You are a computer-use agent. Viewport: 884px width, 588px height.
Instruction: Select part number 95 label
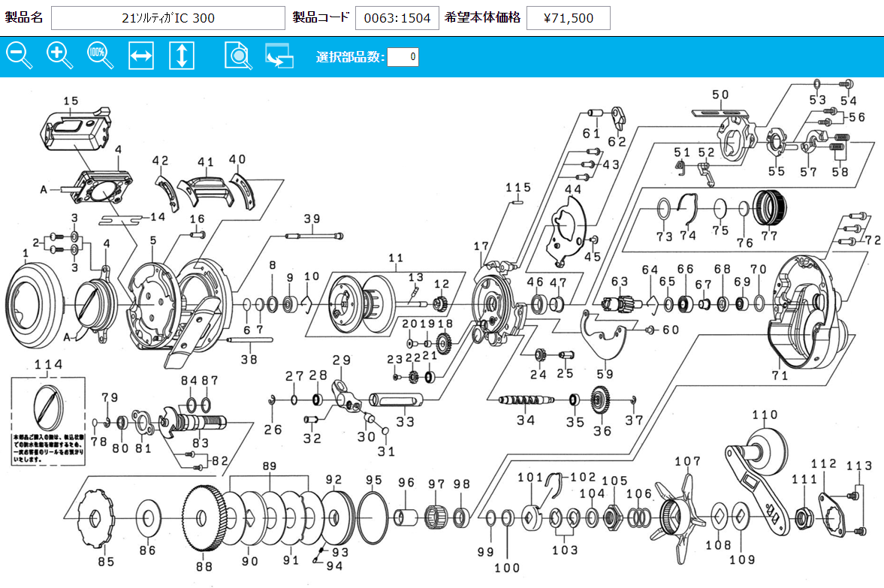(374, 480)
